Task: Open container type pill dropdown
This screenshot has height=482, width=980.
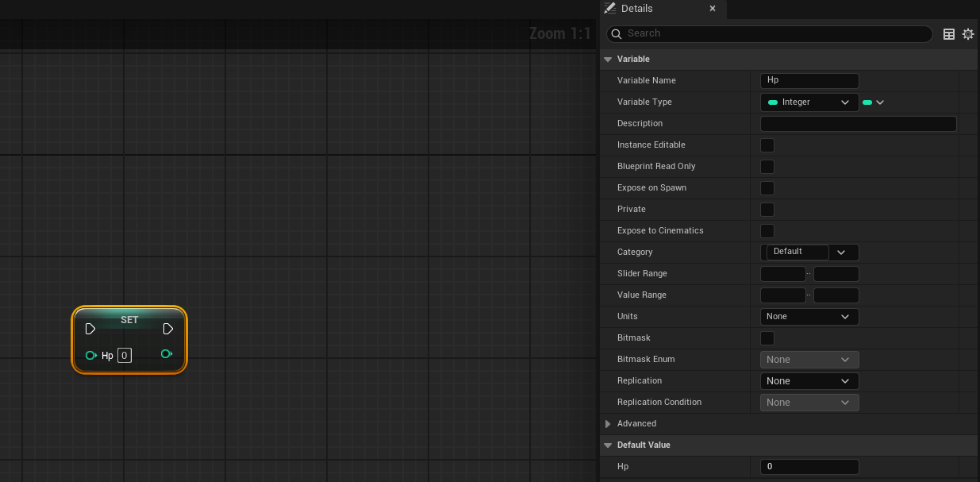Action: [x=873, y=102]
